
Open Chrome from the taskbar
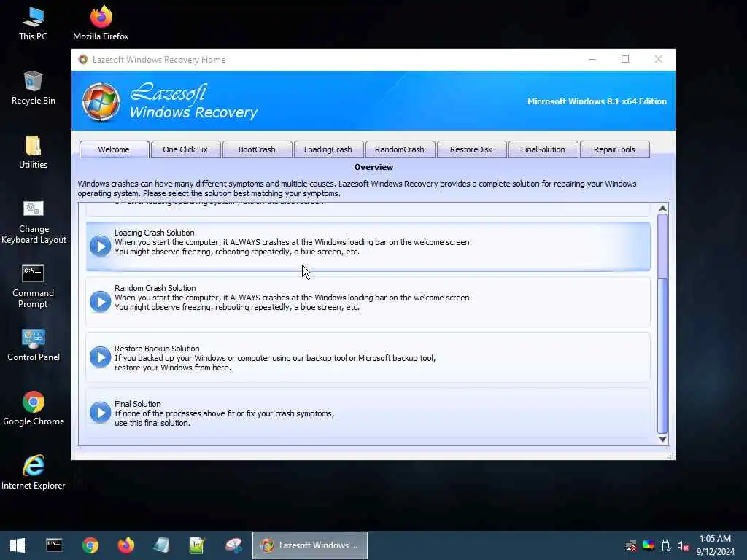coord(90,545)
